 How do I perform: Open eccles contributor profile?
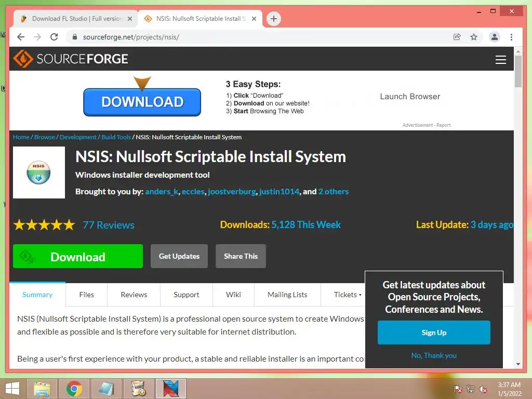point(193,192)
